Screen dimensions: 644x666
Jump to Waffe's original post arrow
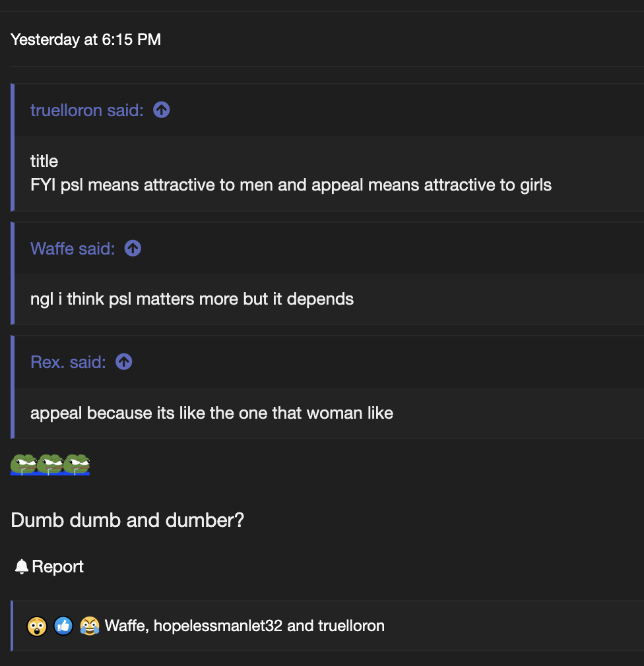(x=133, y=249)
